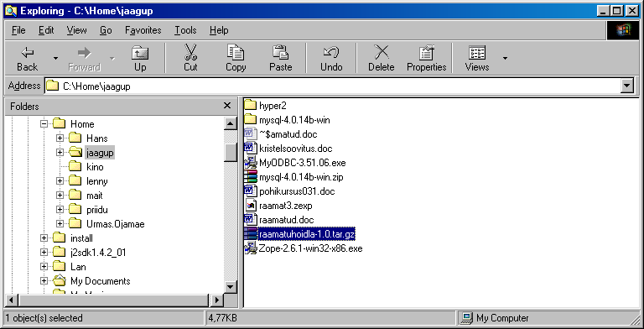Click the Back toolbar button
The image size is (644, 329).
point(28,59)
